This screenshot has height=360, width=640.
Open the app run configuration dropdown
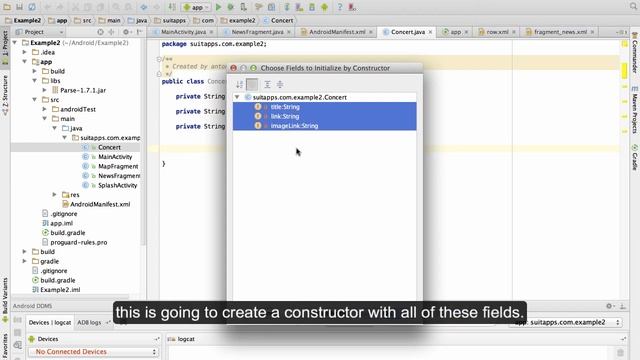[x=196, y=7]
